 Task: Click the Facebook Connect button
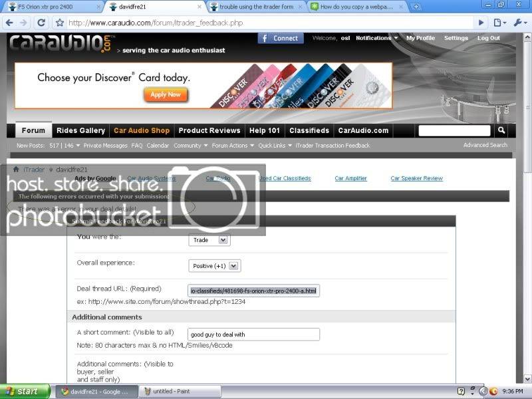[x=280, y=39]
